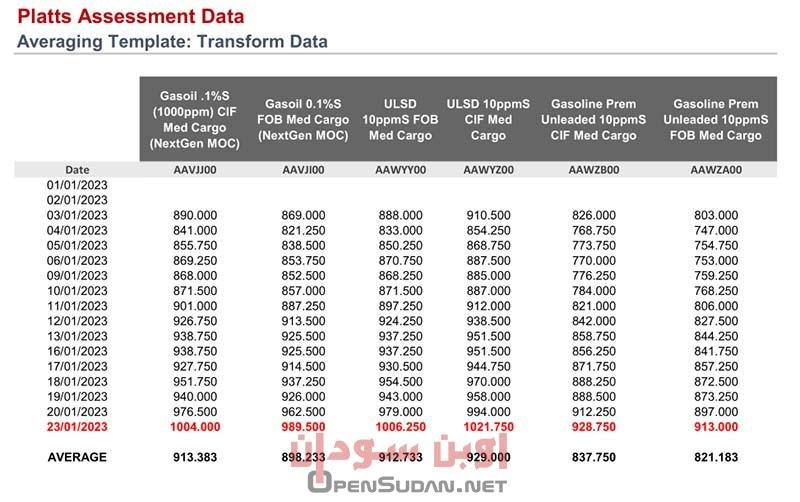Select the red 23/01/2023 date cell
Screen dimensions: 800x502
[x=77, y=426]
